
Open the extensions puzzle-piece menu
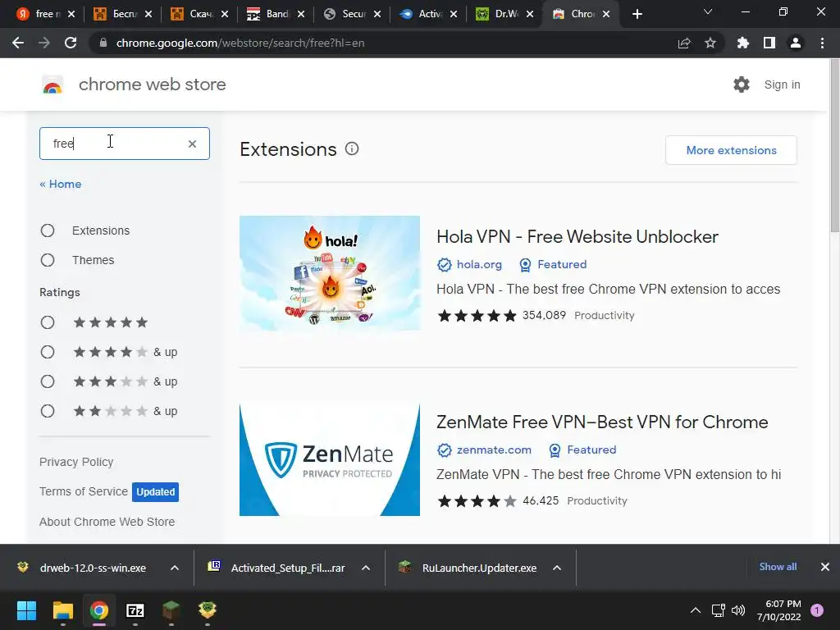742,43
